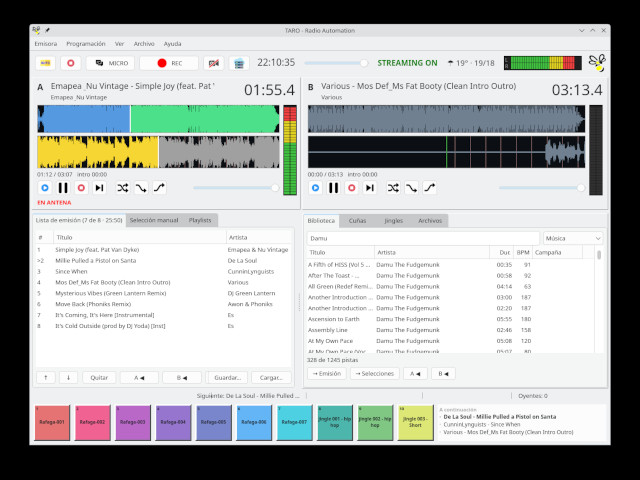Click deck A green waveform overview
This screenshot has height=480, width=640.
[205, 119]
